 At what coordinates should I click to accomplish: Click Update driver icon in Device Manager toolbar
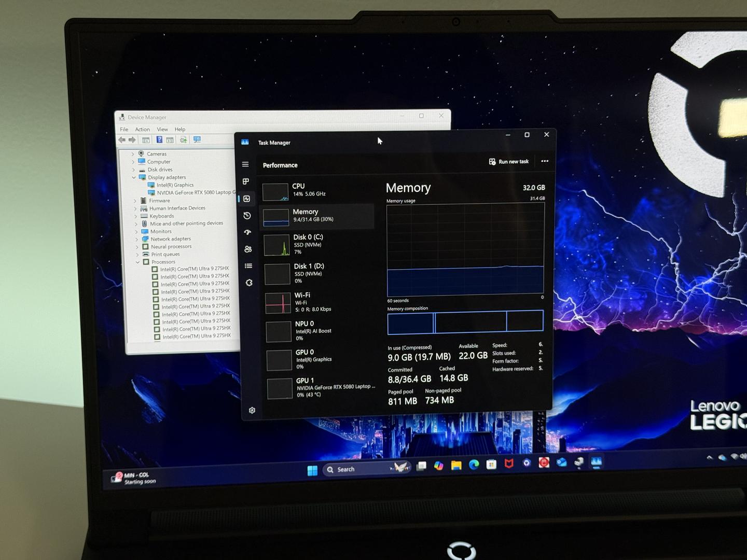[x=183, y=139]
